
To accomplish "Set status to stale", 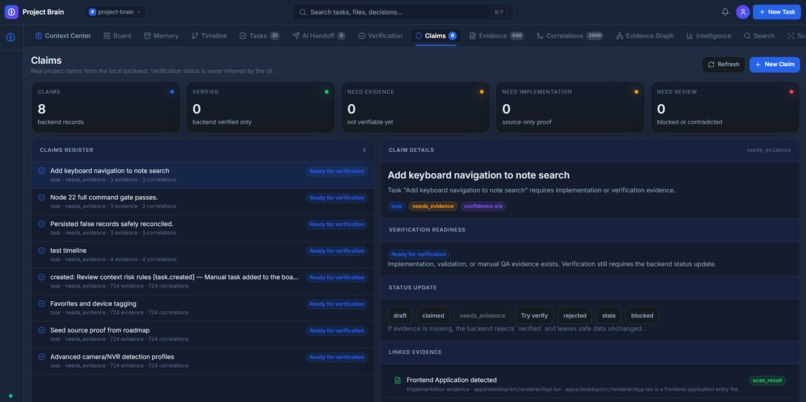I will [x=609, y=316].
